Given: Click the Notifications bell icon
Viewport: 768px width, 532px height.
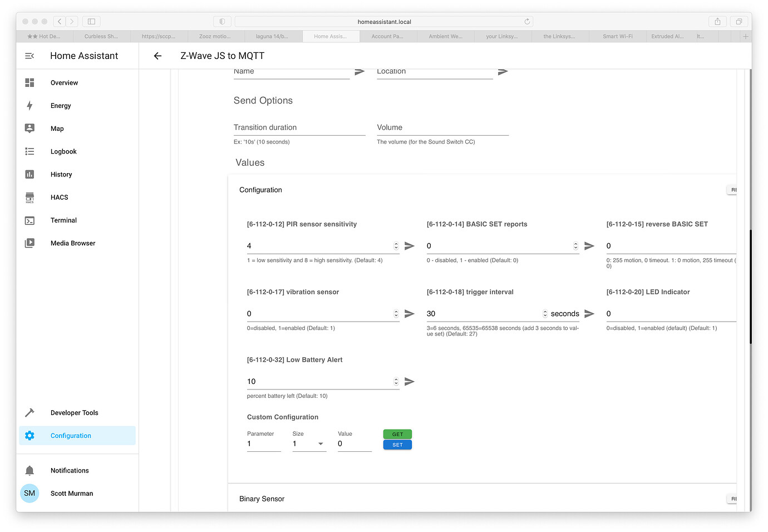Looking at the screenshot, I should pyautogui.click(x=29, y=471).
